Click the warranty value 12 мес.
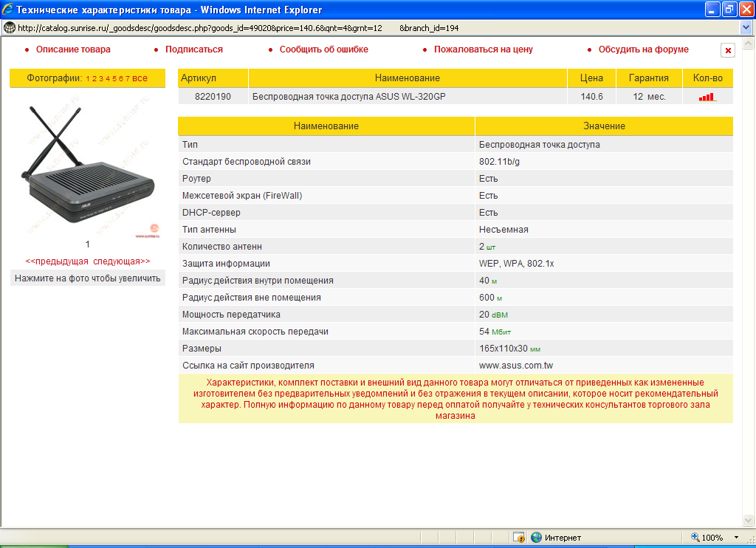 click(x=649, y=97)
